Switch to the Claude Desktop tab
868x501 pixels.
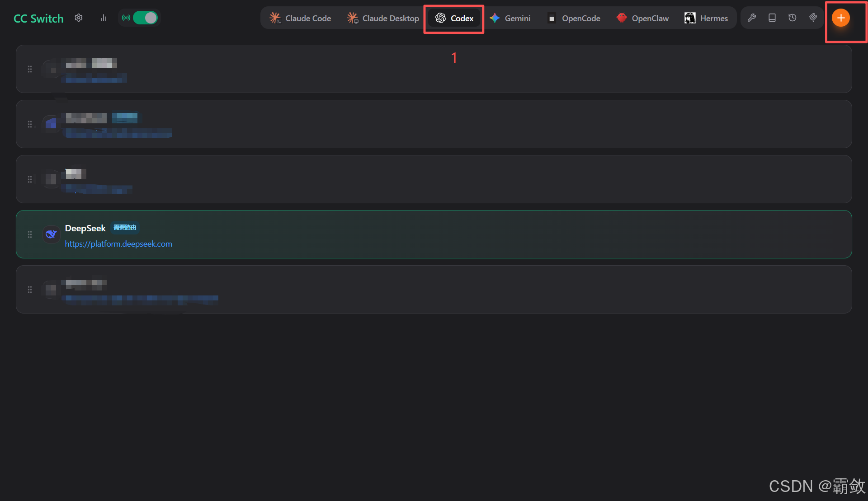point(383,18)
